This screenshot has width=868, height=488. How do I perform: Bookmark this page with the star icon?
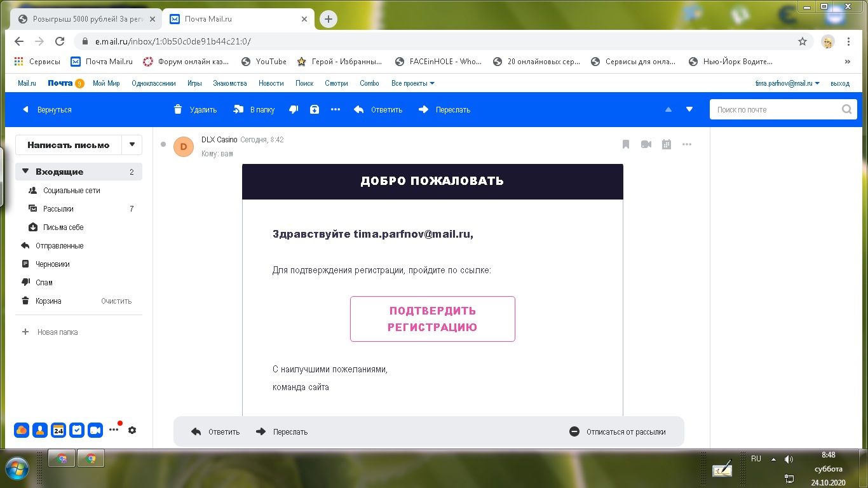click(803, 41)
